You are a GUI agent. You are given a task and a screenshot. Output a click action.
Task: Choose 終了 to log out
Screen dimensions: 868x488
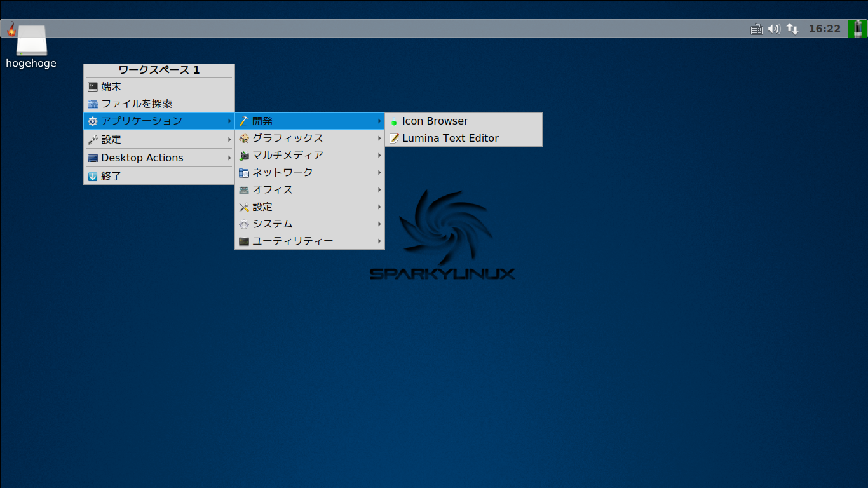(159, 176)
